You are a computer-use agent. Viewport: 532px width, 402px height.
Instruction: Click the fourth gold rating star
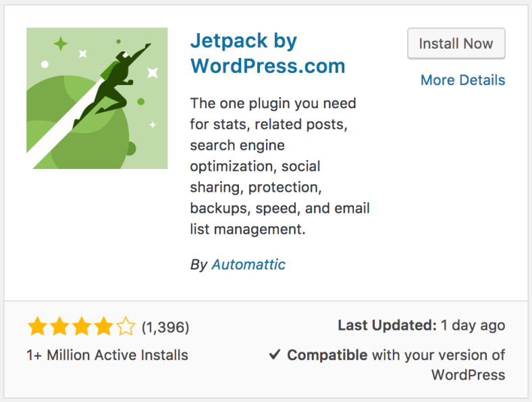click(104, 326)
